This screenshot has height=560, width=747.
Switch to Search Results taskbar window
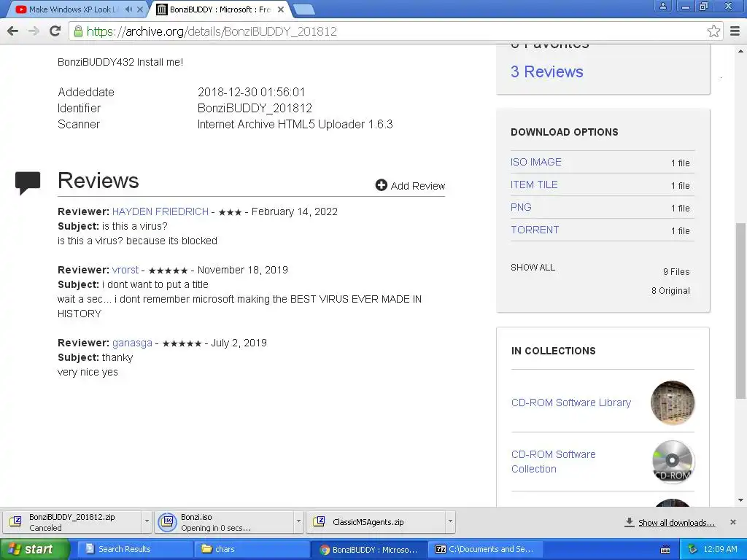click(x=133, y=549)
